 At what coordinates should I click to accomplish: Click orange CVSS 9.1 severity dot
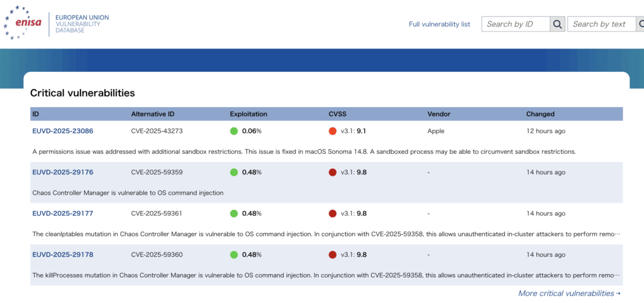click(333, 131)
